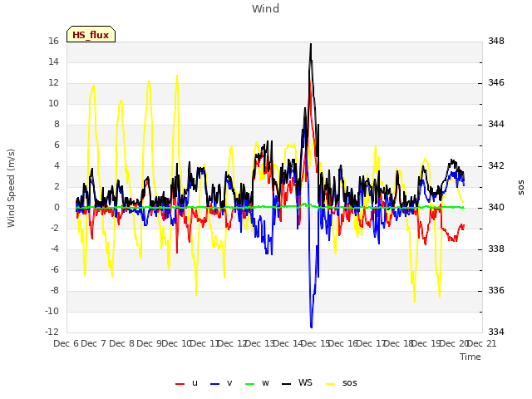The width and height of the screenshot is (532, 399).
Task: Toggle the u series legend entry
Action: (x=186, y=383)
